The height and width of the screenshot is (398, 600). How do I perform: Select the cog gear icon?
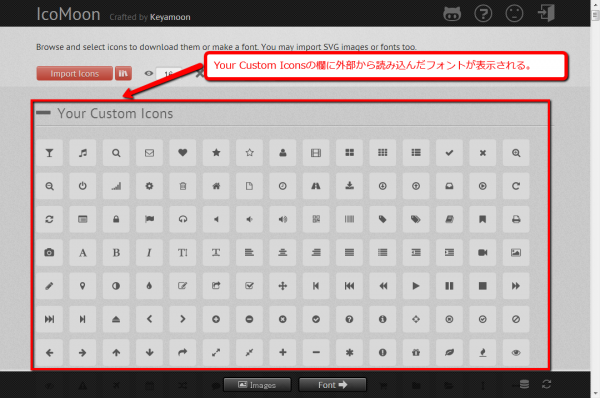(x=149, y=186)
